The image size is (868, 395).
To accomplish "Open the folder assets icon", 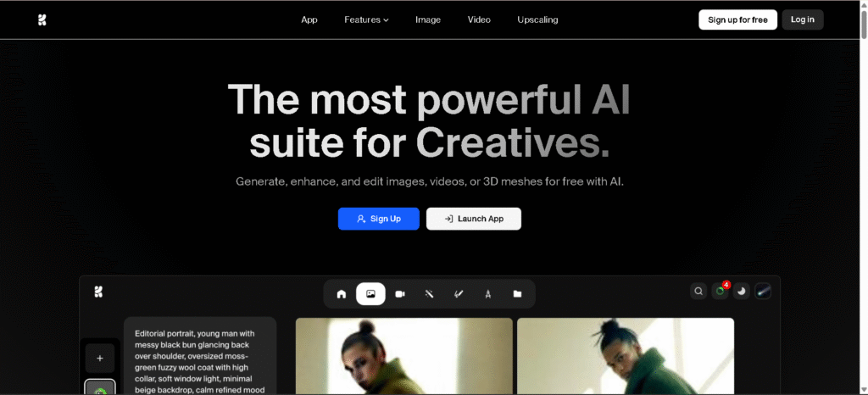I will (517, 294).
